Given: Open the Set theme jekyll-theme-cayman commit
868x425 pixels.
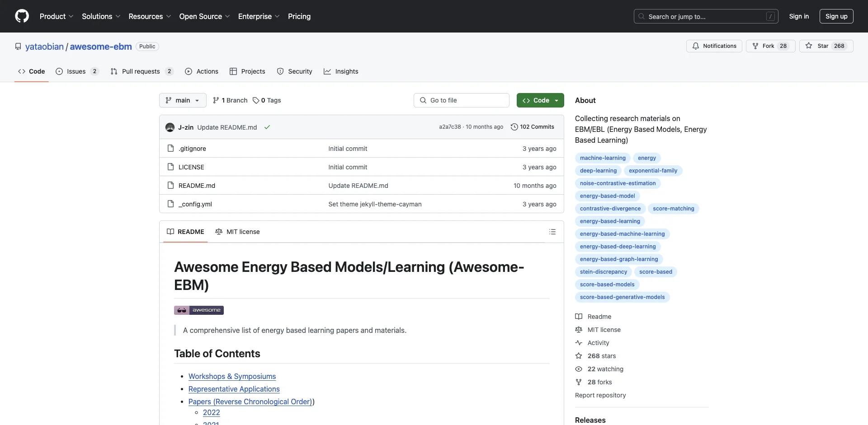Looking at the screenshot, I should (375, 204).
